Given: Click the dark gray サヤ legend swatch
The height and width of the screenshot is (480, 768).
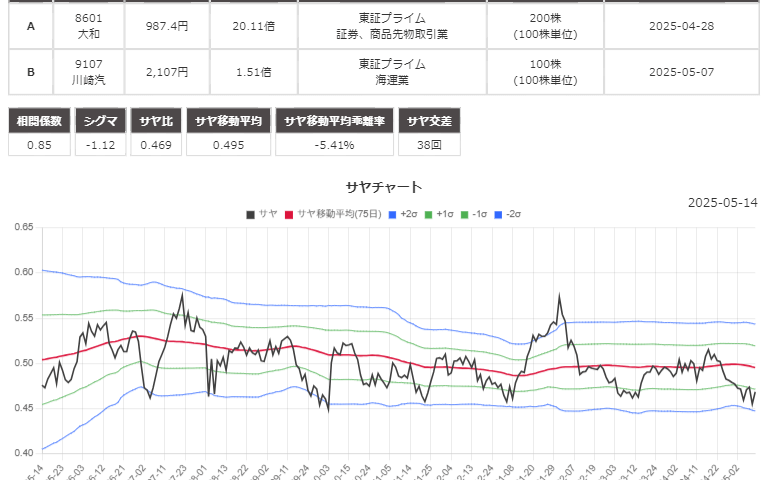Looking at the screenshot, I should [x=250, y=215].
